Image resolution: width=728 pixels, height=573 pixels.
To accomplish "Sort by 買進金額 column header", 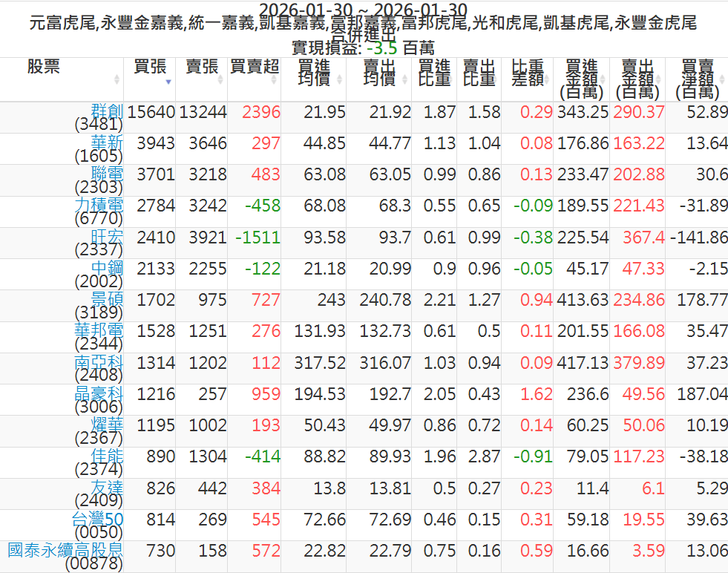I will (581, 79).
